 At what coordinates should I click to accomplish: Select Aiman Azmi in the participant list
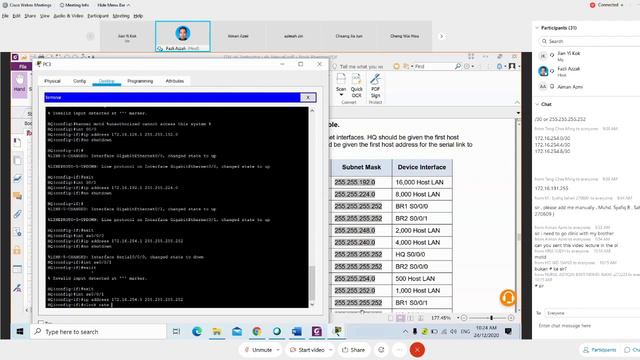click(570, 87)
